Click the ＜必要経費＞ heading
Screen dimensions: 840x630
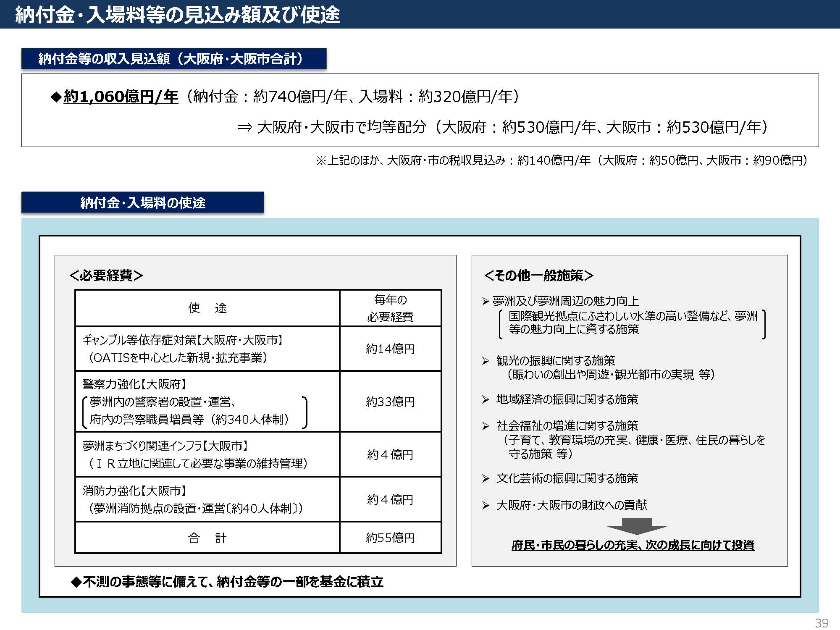tap(106, 276)
